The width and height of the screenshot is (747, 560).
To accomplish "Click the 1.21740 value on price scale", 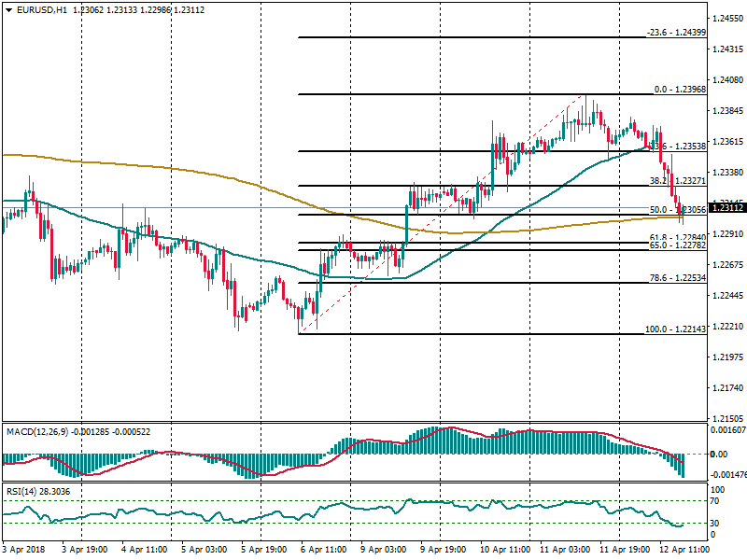I will coord(727,387).
